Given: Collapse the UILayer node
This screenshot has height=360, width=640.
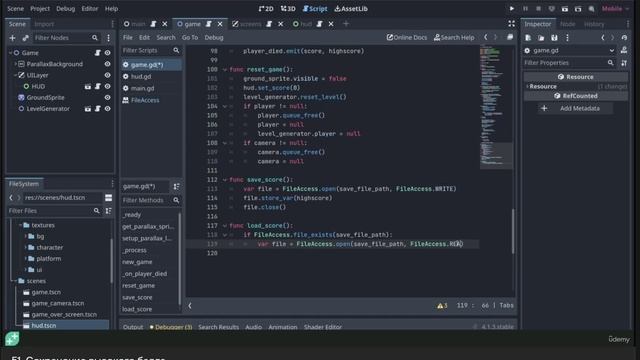Looking at the screenshot, I should pos(16,76).
